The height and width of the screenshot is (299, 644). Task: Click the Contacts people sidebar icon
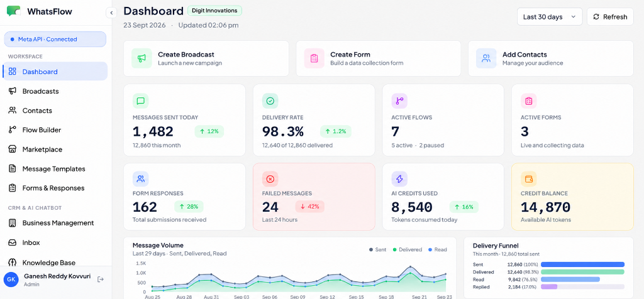[13, 111]
